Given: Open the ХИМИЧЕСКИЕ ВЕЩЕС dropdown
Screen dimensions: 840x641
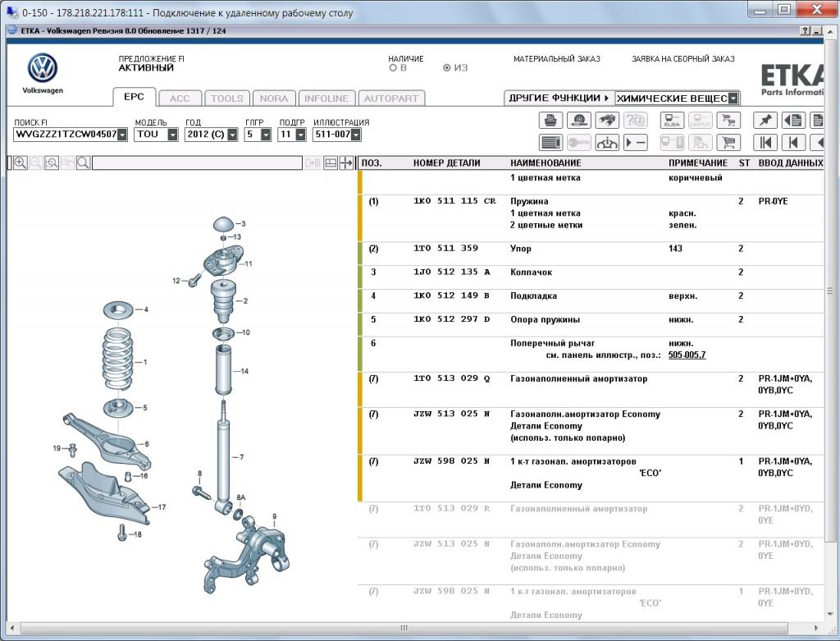Looking at the screenshot, I should click(733, 98).
